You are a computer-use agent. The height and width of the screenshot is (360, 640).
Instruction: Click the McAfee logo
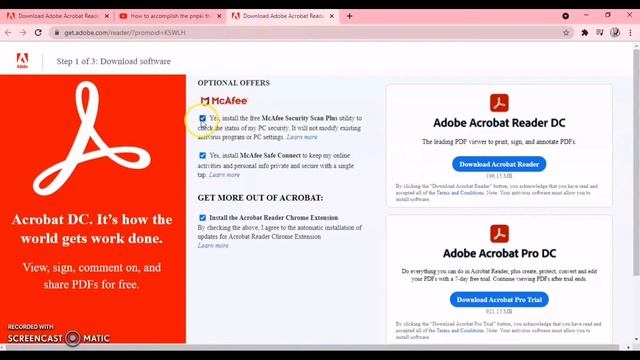point(224,100)
